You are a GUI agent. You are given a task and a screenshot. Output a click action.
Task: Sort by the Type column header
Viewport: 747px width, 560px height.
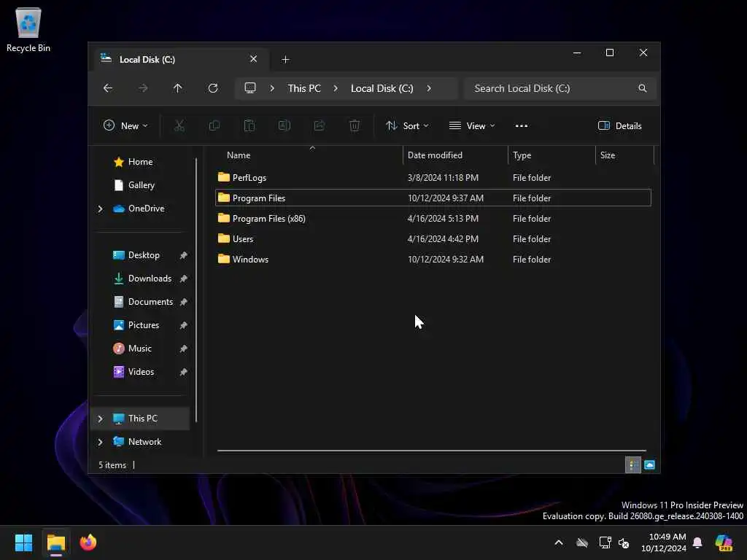pos(551,155)
